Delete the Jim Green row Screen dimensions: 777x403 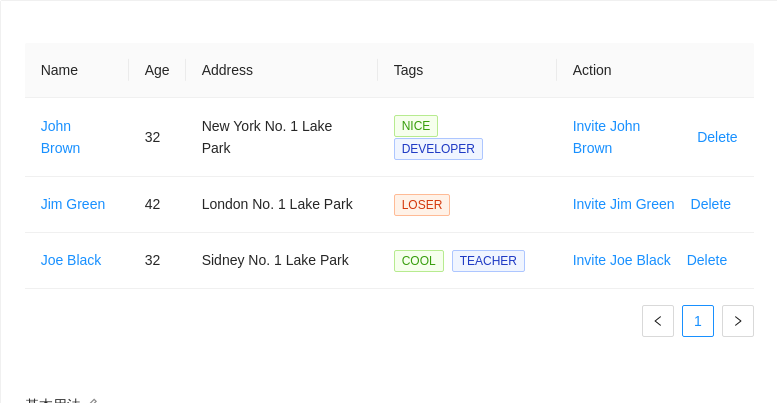point(711,204)
